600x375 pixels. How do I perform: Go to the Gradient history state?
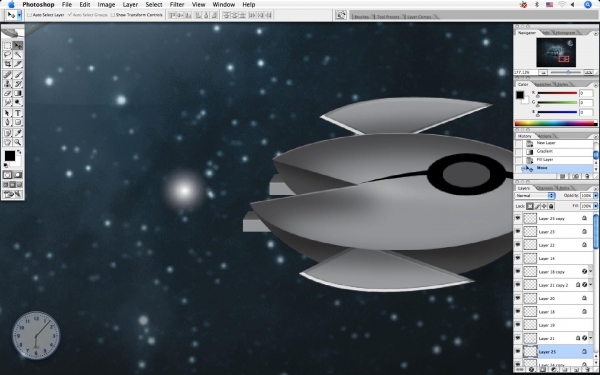(545, 151)
